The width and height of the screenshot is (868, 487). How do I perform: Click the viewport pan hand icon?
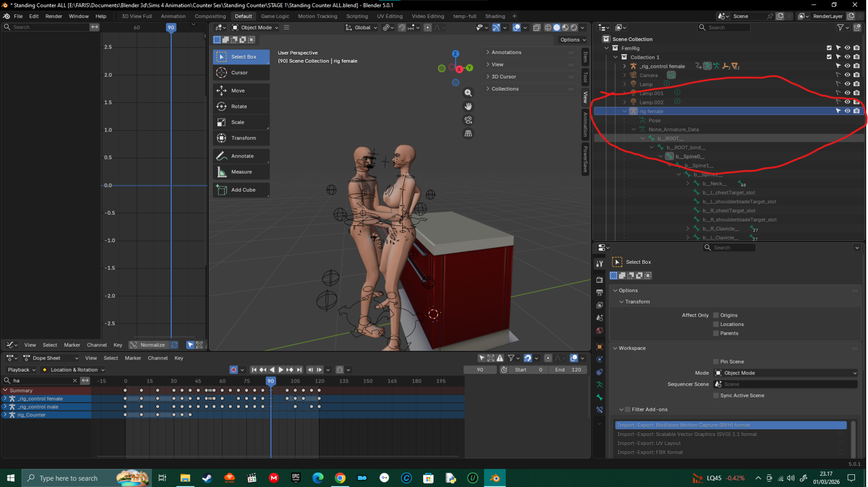tap(468, 107)
